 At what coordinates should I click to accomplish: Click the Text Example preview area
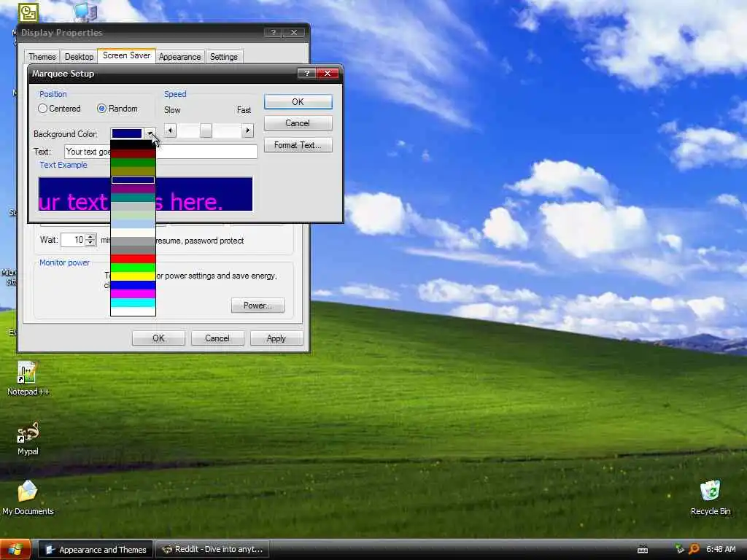[145, 194]
